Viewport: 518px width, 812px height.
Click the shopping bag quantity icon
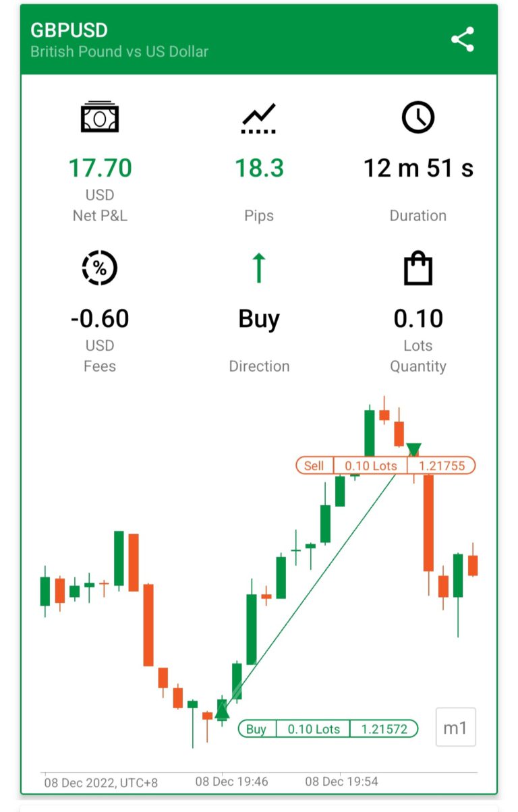(418, 268)
